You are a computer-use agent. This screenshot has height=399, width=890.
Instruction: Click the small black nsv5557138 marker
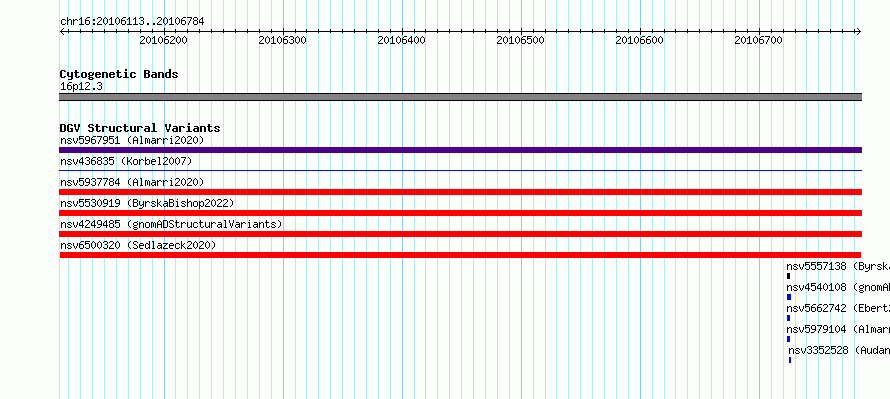click(x=788, y=276)
